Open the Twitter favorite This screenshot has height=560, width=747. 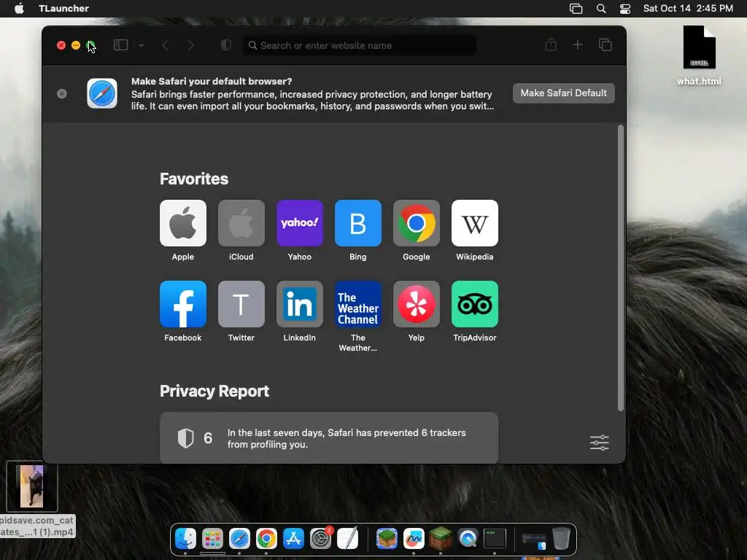tap(241, 304)
